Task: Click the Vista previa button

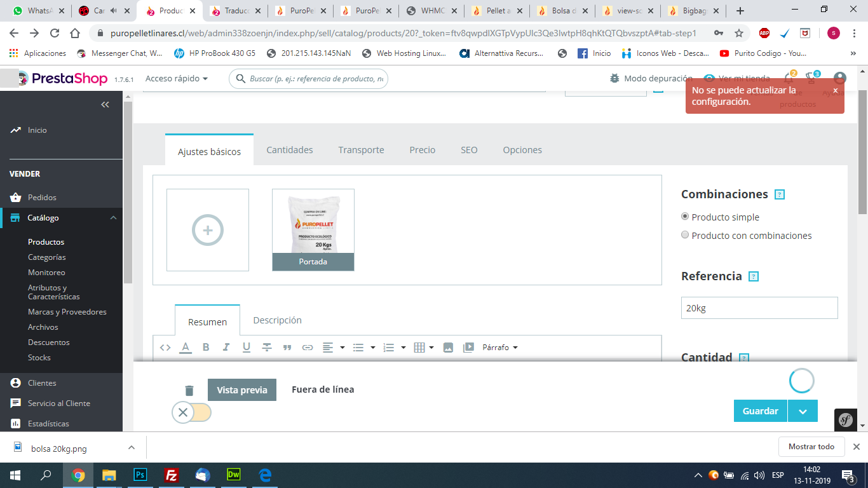Action: point(242,390)
